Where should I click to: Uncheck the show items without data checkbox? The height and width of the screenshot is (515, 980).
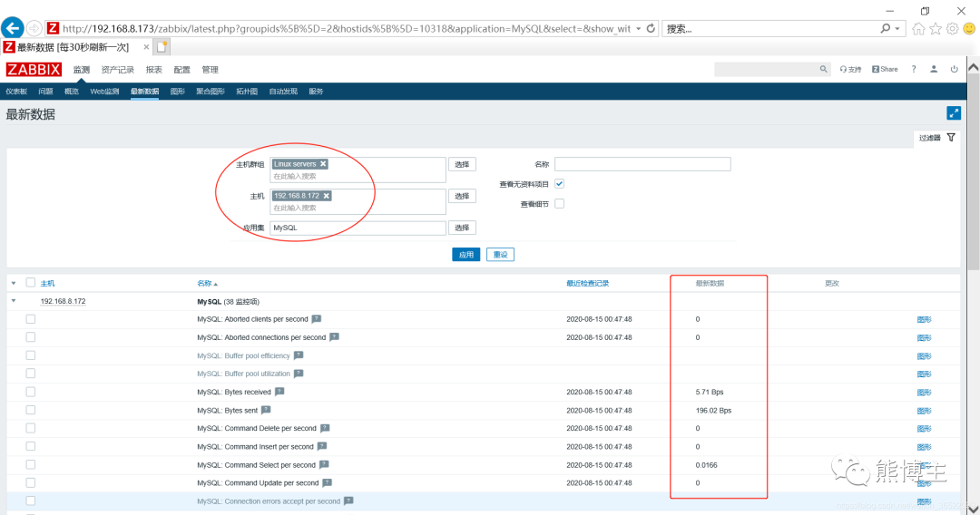tap(559, 183)
